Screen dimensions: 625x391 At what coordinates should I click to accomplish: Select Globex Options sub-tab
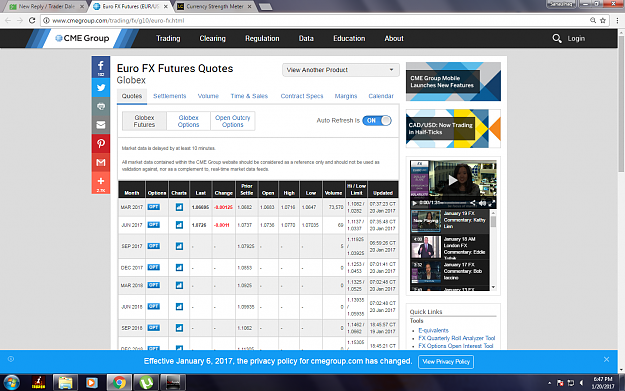(189, 121)
